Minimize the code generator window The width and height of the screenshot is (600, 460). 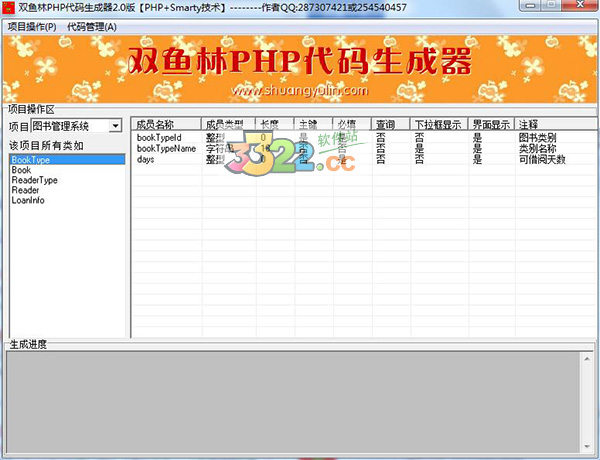coord(530,5)
